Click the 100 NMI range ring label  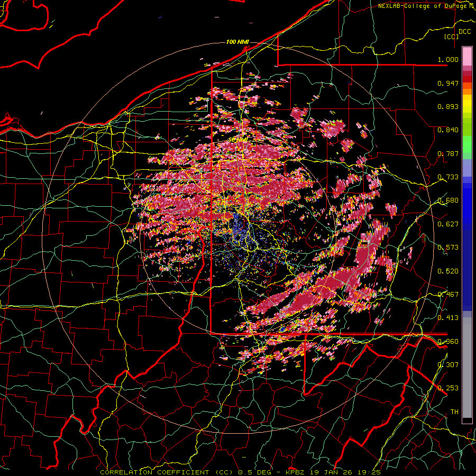click(237, 42)
